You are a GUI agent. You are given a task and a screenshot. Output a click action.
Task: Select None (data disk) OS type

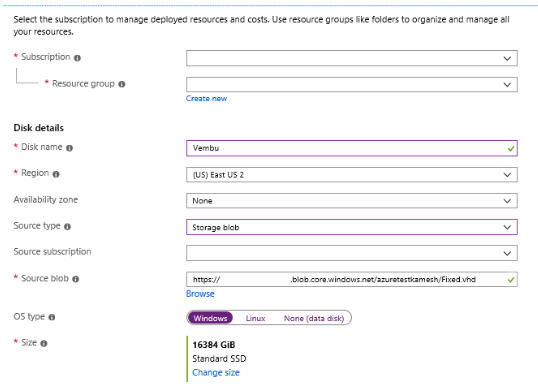pos(314,318)
